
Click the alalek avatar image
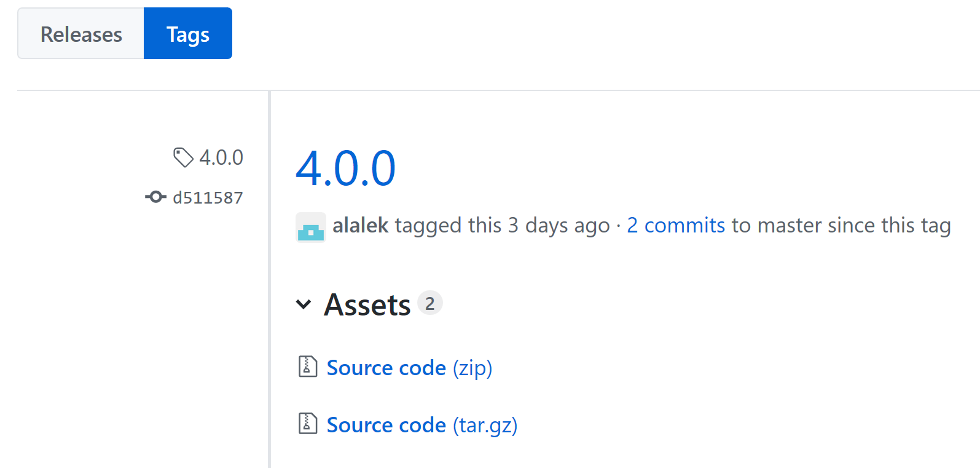311,227
